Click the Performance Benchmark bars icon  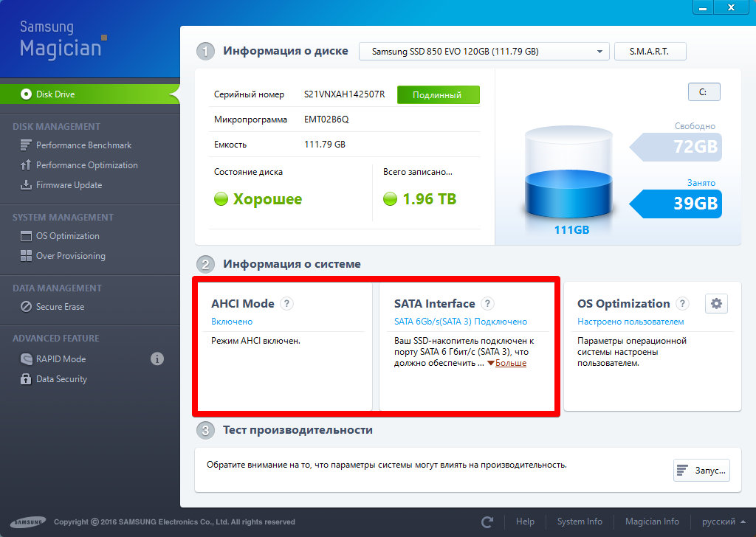26,145
